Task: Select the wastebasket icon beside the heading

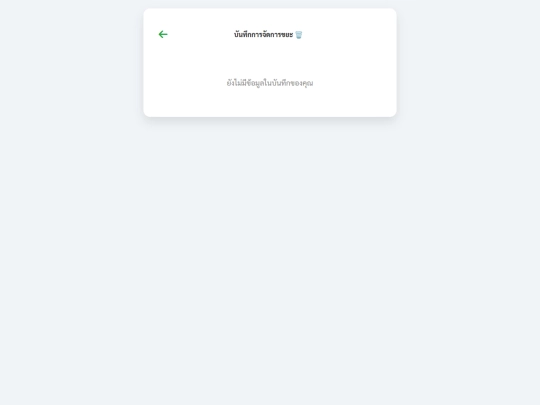Action: (299, 35)
